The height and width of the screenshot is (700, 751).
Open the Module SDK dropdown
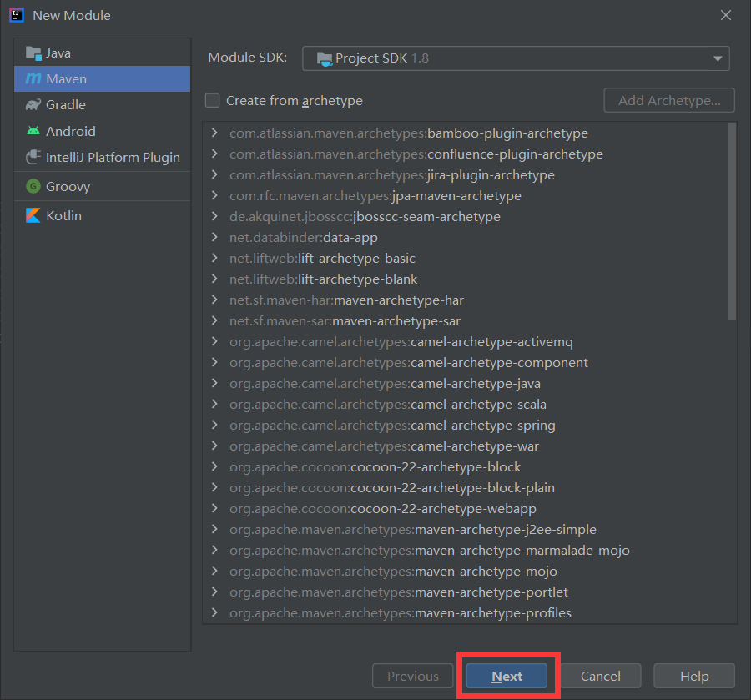point(516,58)
